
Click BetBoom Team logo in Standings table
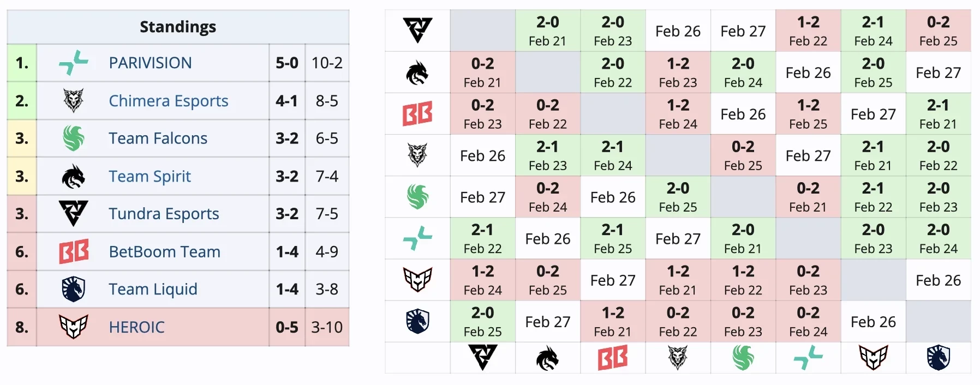[x=73, y=251]
